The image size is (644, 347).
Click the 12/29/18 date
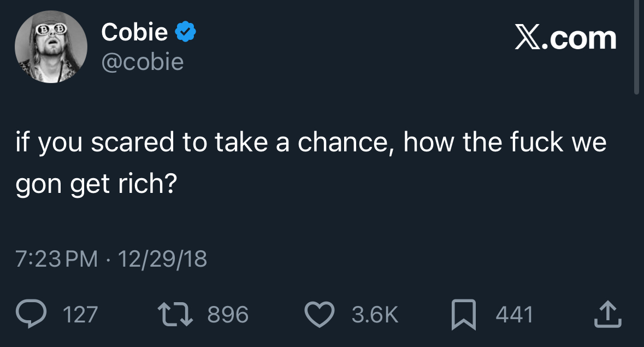(x=162, y=258)
